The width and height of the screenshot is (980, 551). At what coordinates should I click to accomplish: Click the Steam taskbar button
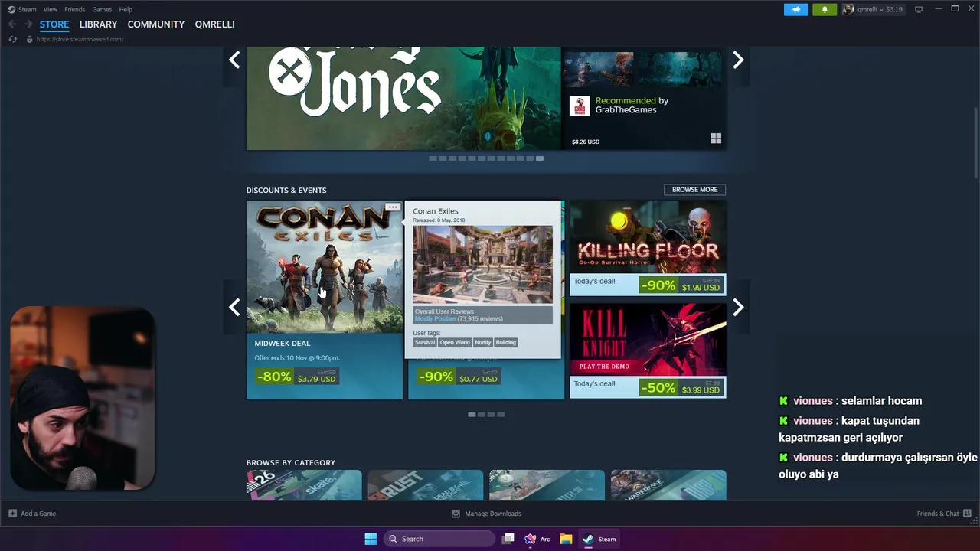tap(599, 539)
